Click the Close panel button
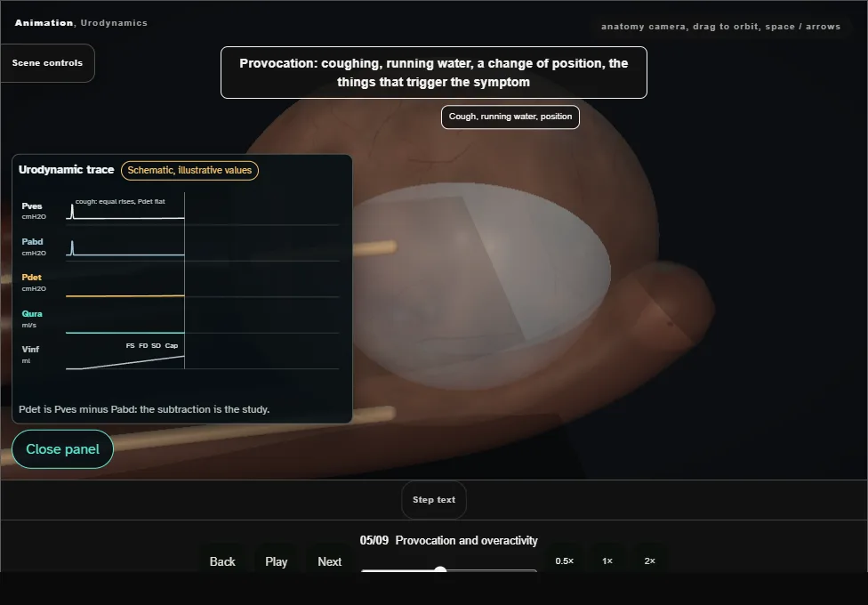 pyautogui.click(x=62, y=449)
